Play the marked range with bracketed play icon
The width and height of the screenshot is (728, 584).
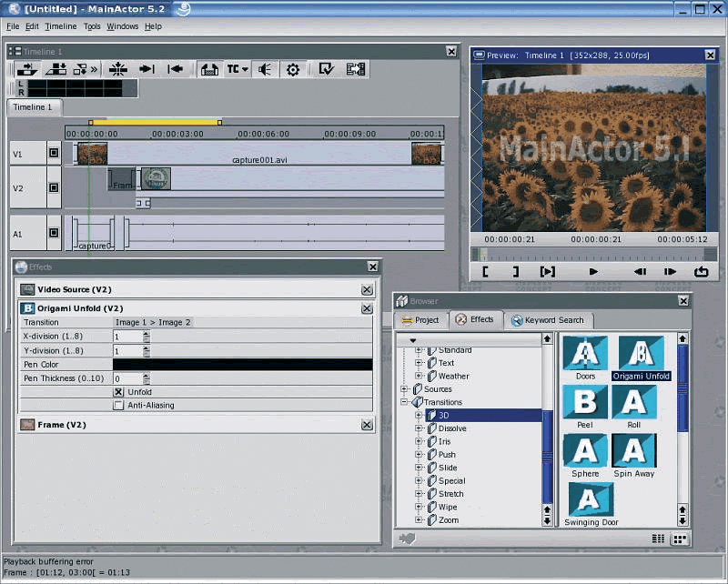tap(548, 272)
